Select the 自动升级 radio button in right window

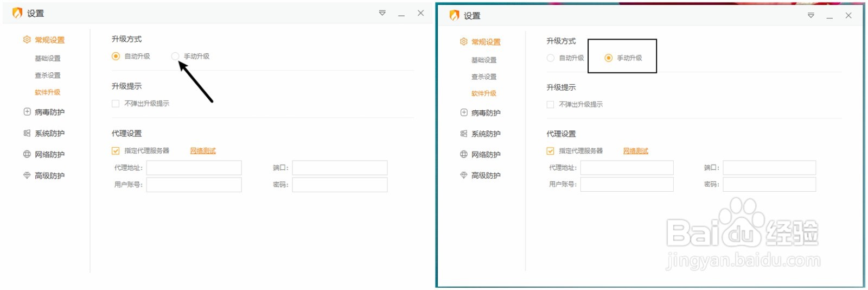551,58
